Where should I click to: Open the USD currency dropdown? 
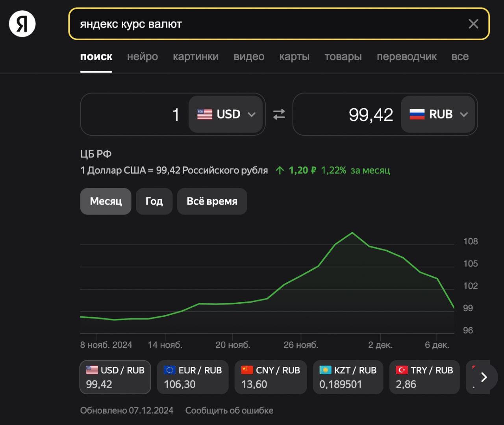(x=226, y=115)
